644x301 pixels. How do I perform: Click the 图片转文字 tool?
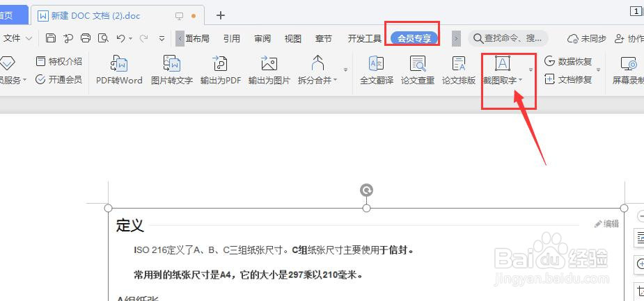172,70
